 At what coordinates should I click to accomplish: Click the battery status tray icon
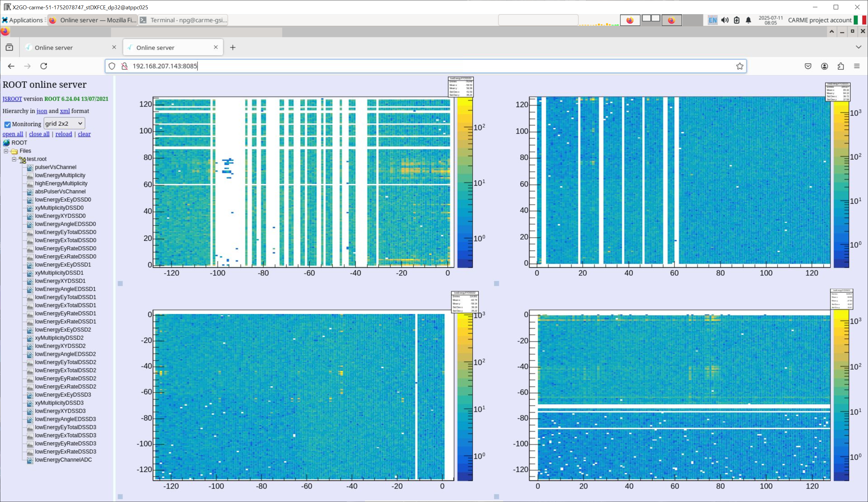(736, 20)
